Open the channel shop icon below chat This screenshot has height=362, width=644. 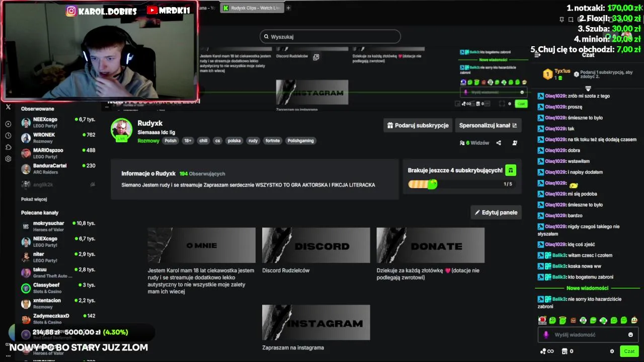(565, 351)
